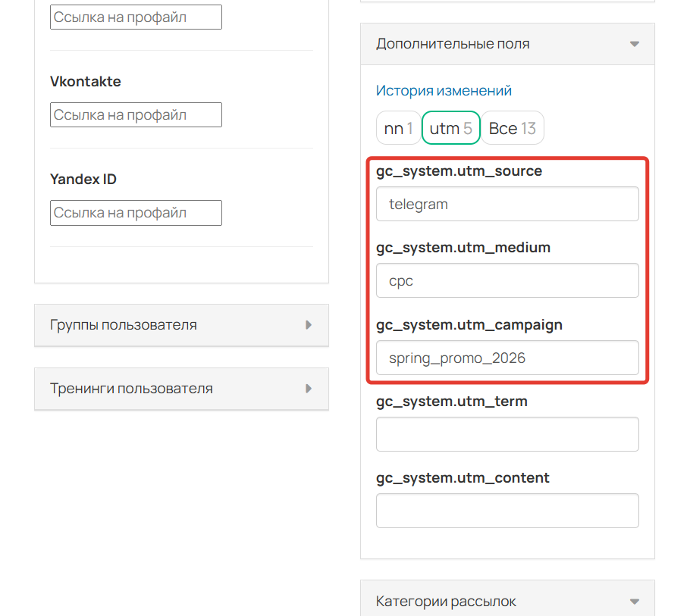Viewport: 690px width, 616px height.
Task: Expand the Группы пользователя arrow icon
Action: tap(308, 324)
